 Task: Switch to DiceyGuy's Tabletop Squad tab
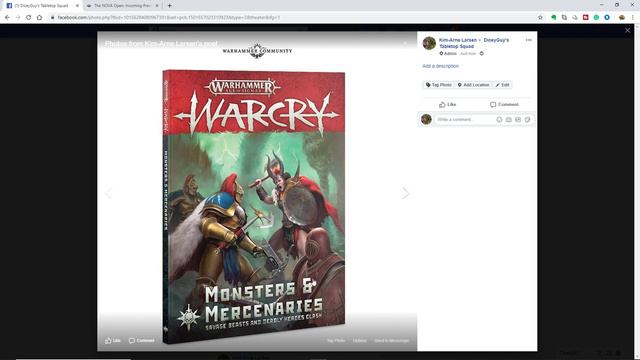tap(41, 6)
